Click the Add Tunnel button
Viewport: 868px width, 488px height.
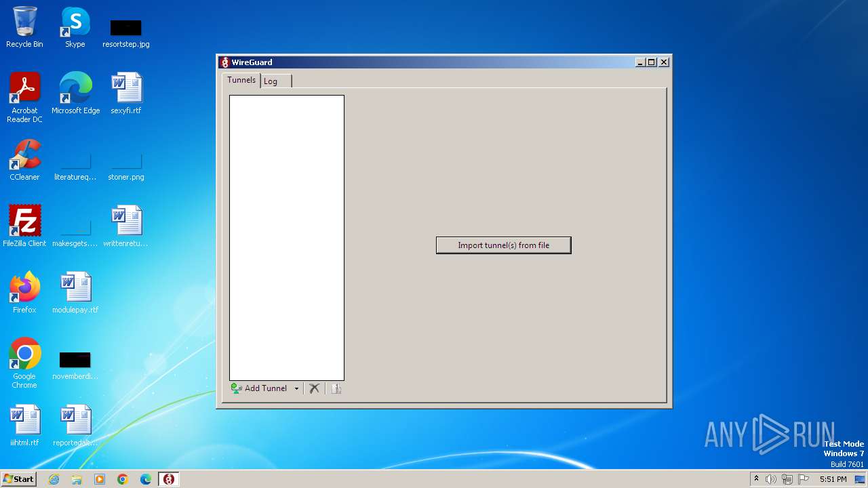click(x=260, y=388)
